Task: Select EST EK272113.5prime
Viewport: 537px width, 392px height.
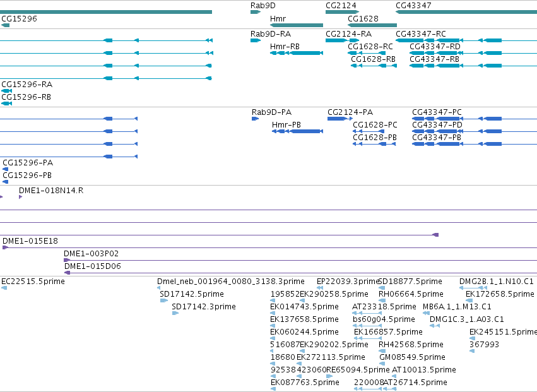Action: pos(331,358)
